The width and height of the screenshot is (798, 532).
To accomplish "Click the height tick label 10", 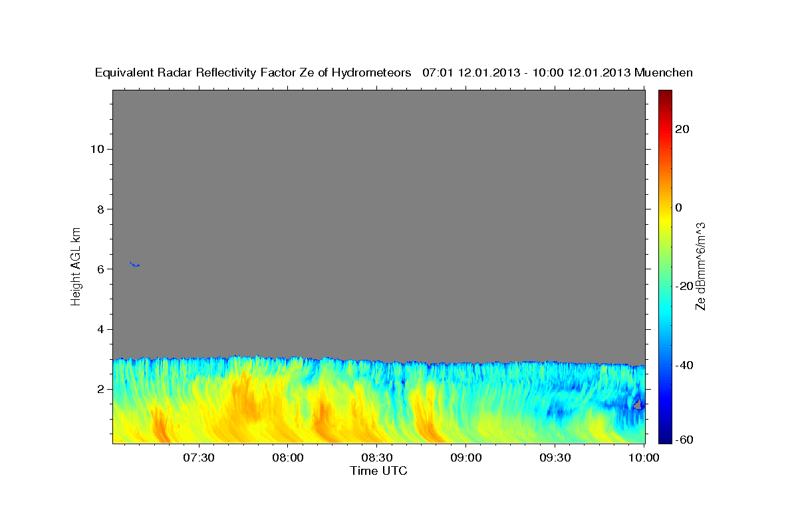I will (96, 149).
